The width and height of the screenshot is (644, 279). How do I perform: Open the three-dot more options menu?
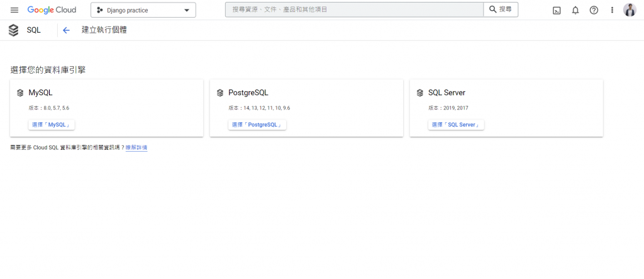pos(612,10)
